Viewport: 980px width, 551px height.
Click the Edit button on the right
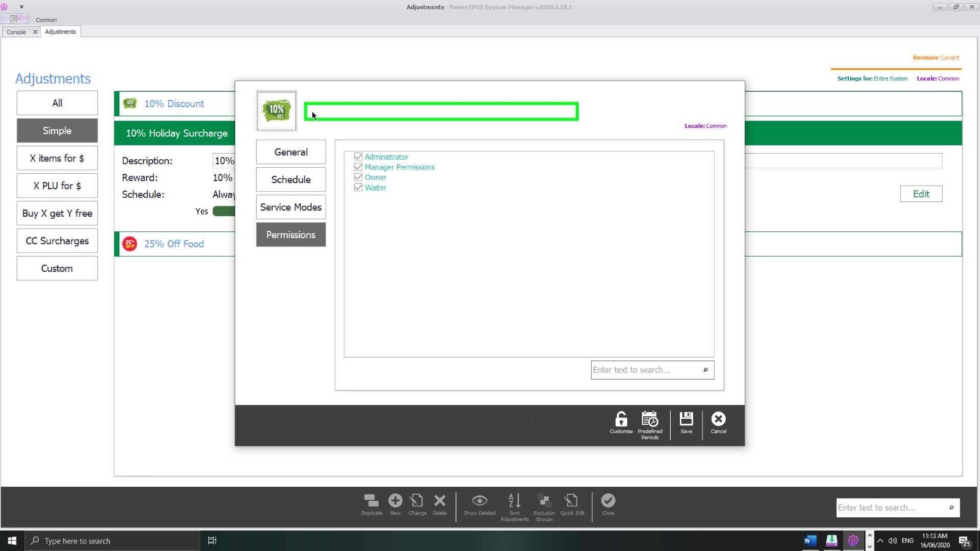pos(921,194)
